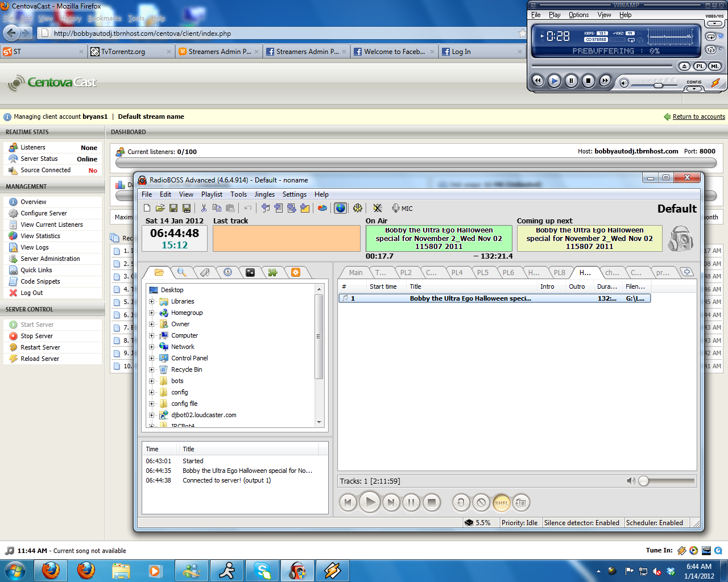Click the pie chart report icon
The image size is (728, 582).
click(x=322, y=208)
